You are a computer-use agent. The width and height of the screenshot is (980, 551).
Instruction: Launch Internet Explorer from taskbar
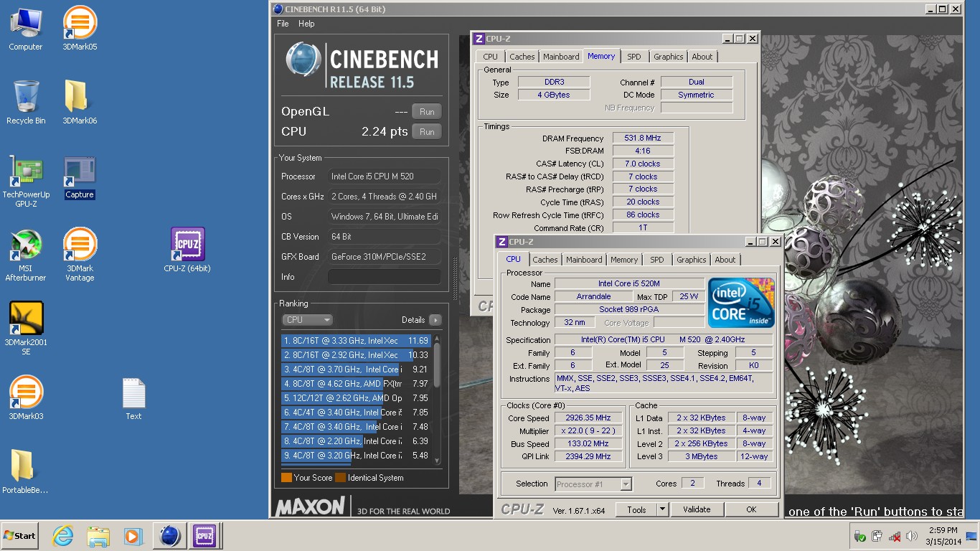tap(63, 536)
